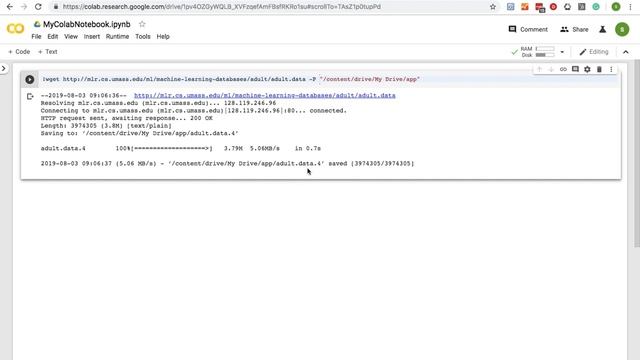Click the Comment button
This screenshot has width=640, height=360.
528,29
